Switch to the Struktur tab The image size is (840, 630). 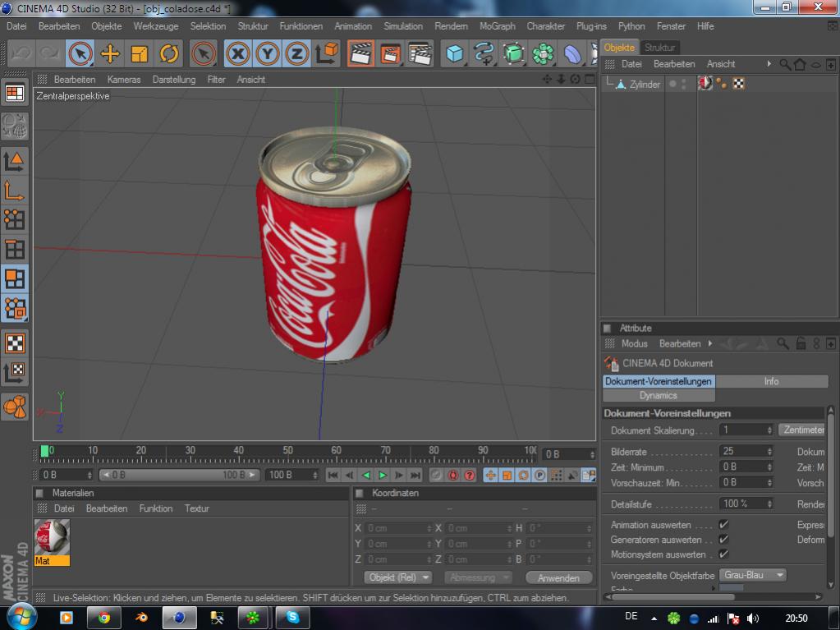click(659, 48)
